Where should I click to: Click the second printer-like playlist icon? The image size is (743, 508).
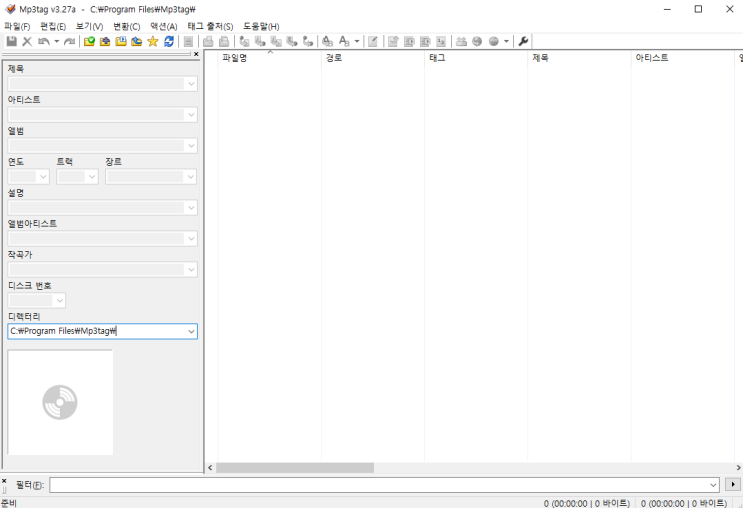[x=224, y=41]
